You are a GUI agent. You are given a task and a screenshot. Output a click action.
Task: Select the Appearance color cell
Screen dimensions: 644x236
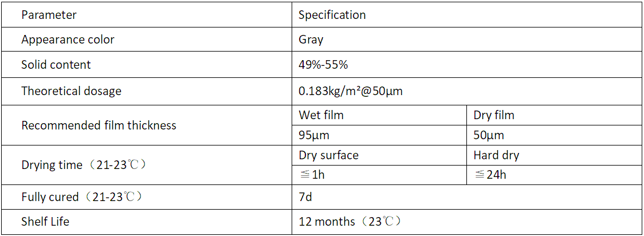click(x=146, y=40)
